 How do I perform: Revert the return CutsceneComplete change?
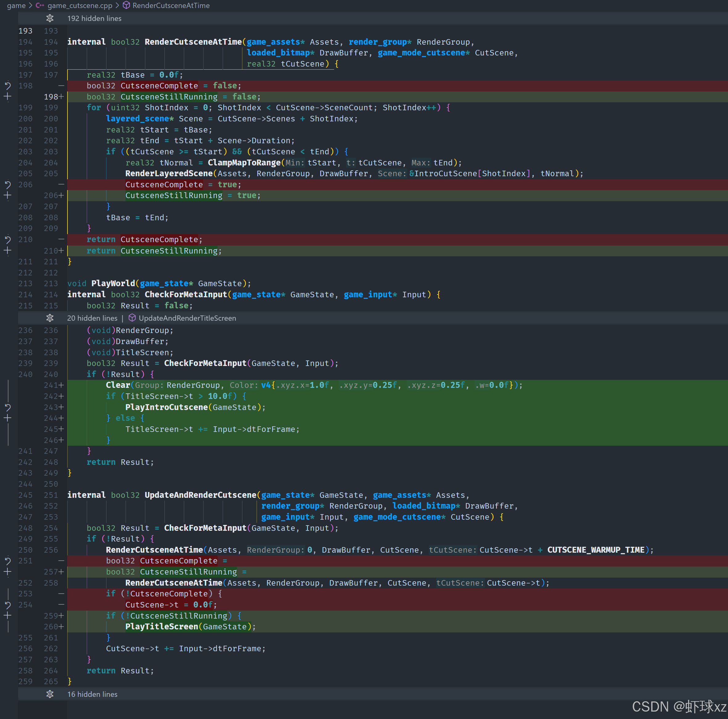pos(7,240)
